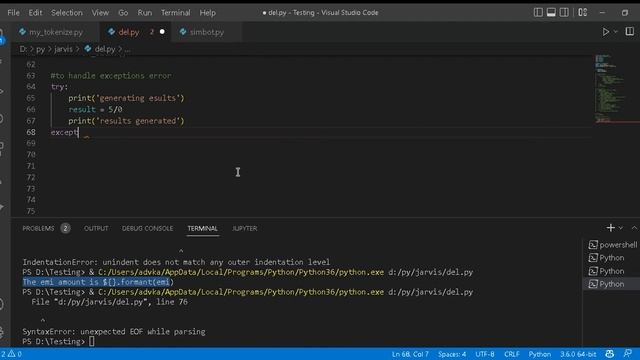Click IndentationError message in terminal

click(x=176, y=262)
